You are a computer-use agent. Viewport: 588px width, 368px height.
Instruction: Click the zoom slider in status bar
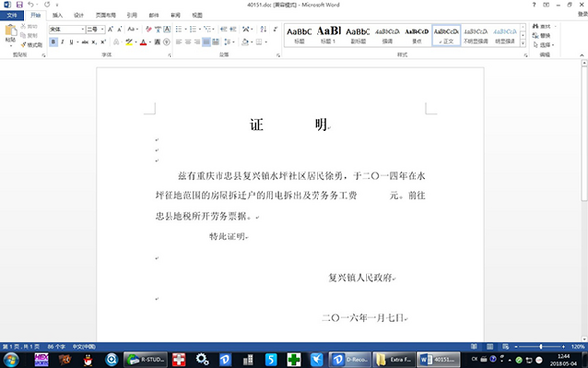point(540,347)
